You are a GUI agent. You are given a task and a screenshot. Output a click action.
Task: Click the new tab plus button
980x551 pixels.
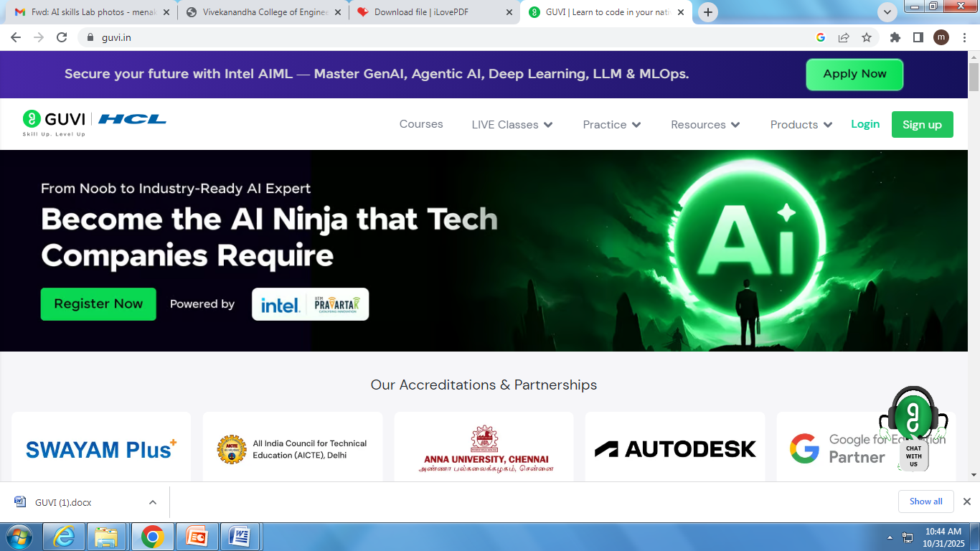(708, 12)
